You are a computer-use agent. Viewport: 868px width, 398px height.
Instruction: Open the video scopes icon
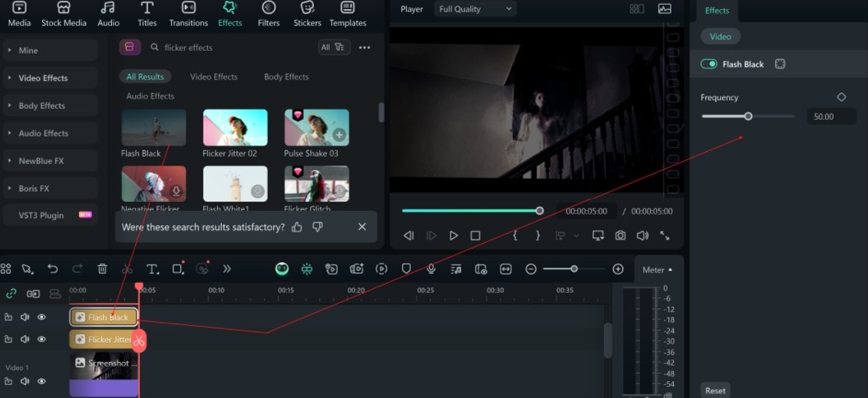(x=665, y=9)
